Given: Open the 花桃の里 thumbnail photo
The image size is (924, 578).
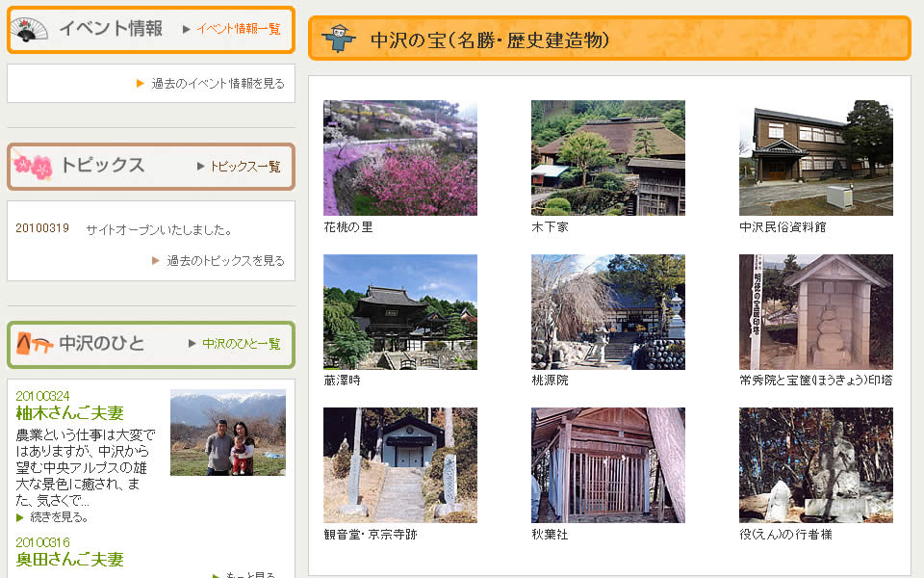Looking at the screenshot, I should coord(400,157).
